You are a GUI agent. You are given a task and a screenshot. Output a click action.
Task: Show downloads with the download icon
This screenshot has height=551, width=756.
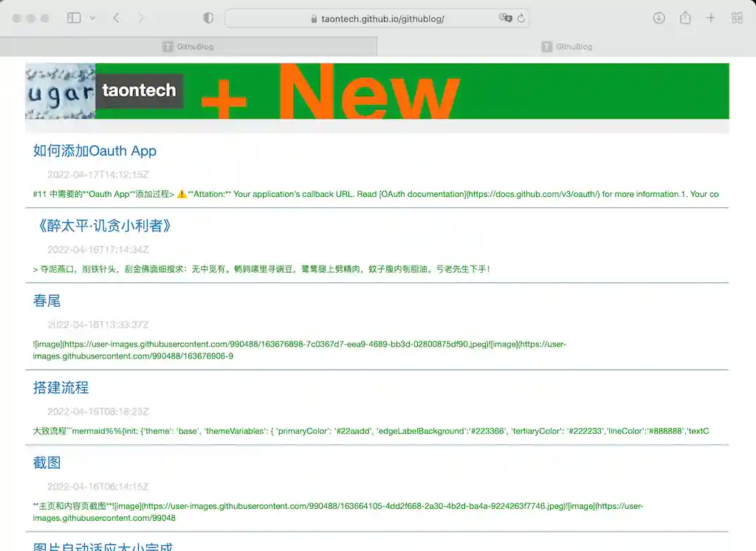pyautogui.click(x=659, y=18)
